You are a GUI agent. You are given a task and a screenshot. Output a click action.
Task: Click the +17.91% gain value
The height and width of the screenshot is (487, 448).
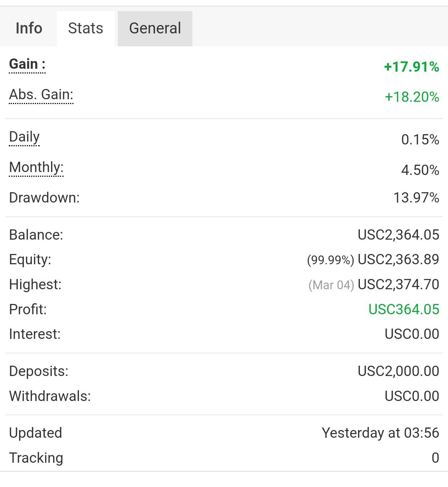pyautogui.click(x=411, y=67)
